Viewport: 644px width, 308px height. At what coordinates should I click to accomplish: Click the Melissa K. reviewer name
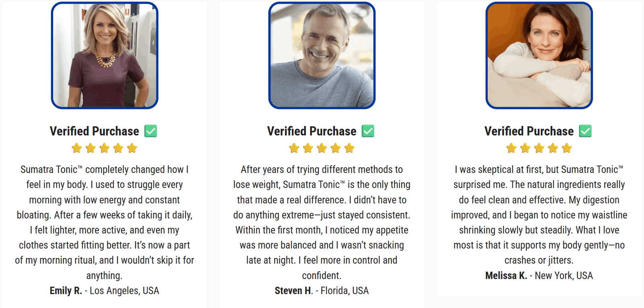tap(506, 276)
